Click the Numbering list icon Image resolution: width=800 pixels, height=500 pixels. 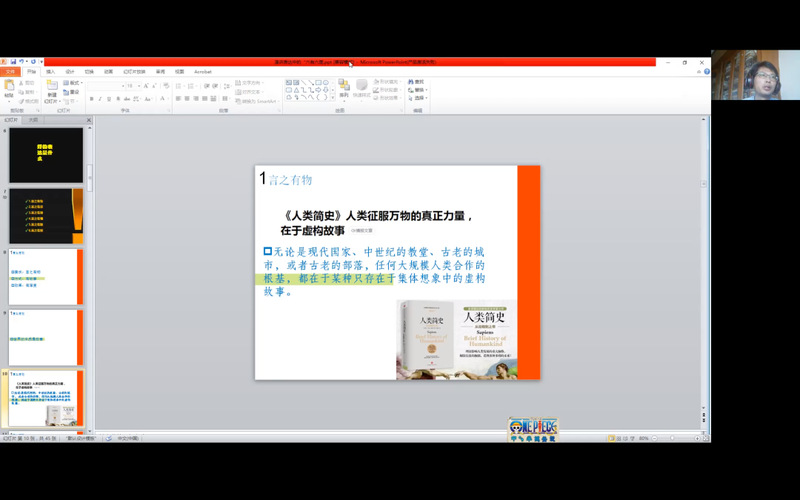click(x=192, y=86)
